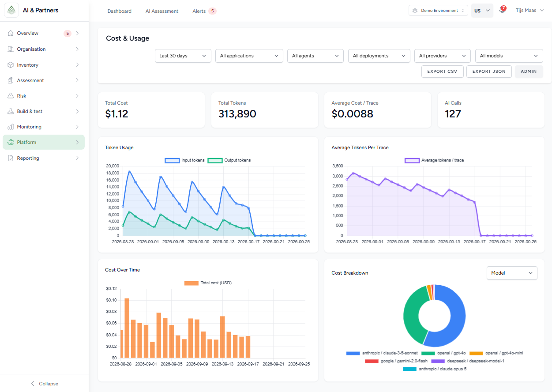
Task: Switch to the Alerts tab
Action: click(204, 11)
